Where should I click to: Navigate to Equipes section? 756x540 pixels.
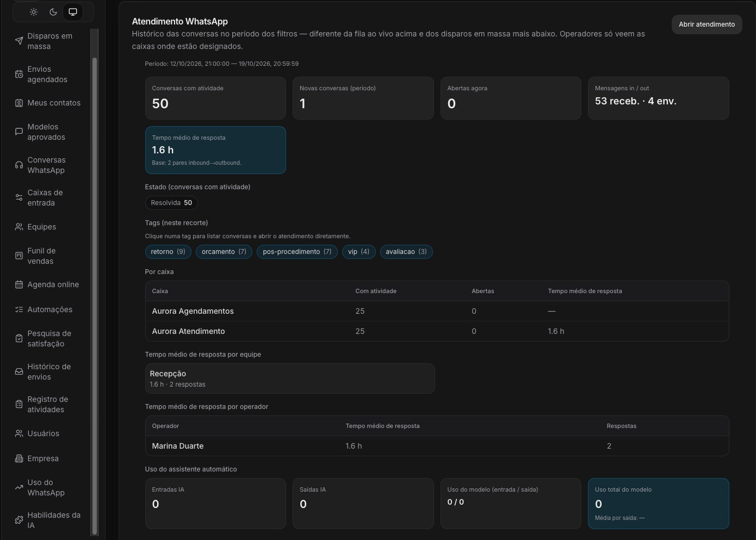(x=50, y=227)
